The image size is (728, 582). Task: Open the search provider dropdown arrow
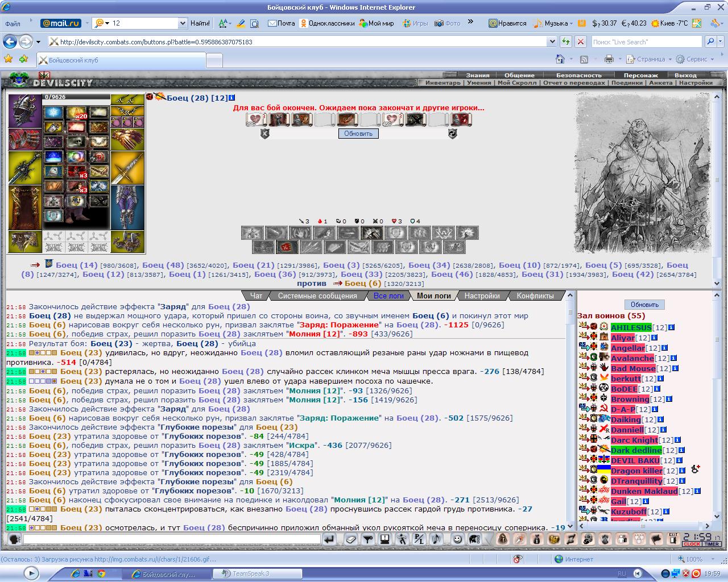[x=719, y=41]
